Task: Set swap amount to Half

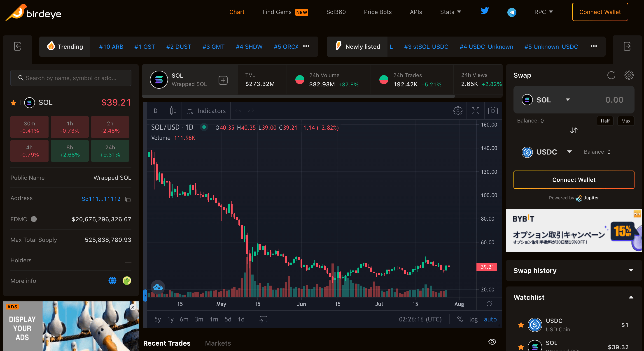Action: [605, 121]
